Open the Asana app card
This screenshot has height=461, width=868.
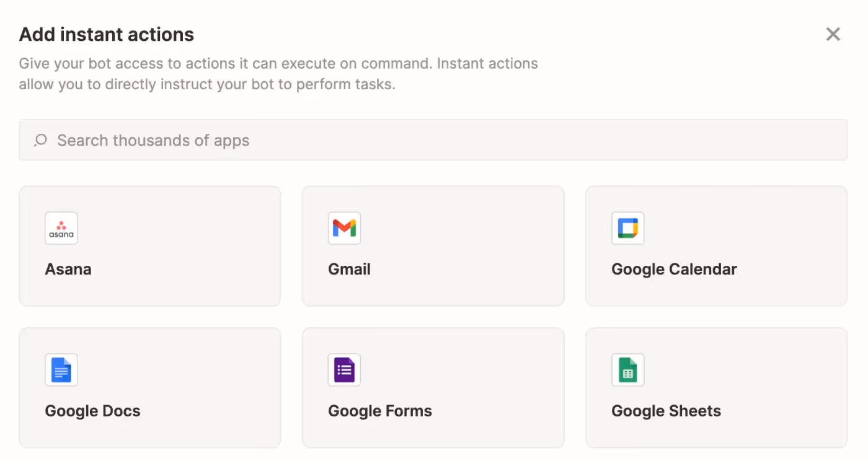pos(150,246)
